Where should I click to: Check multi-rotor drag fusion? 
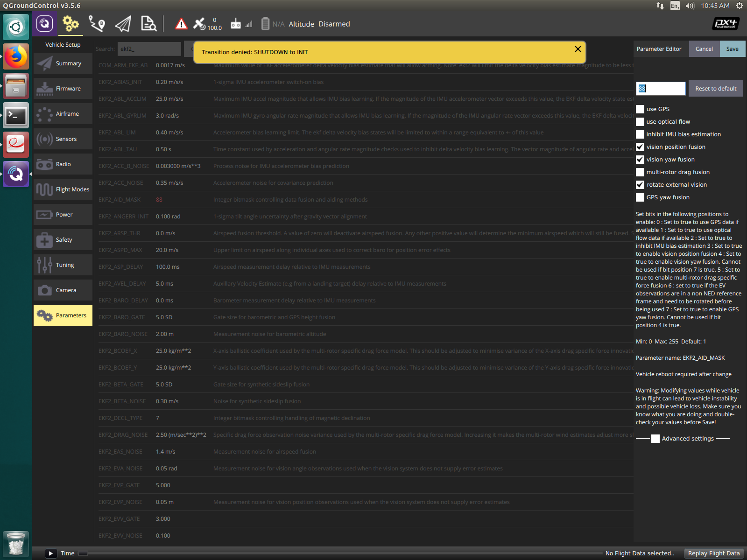pos(640,172)
